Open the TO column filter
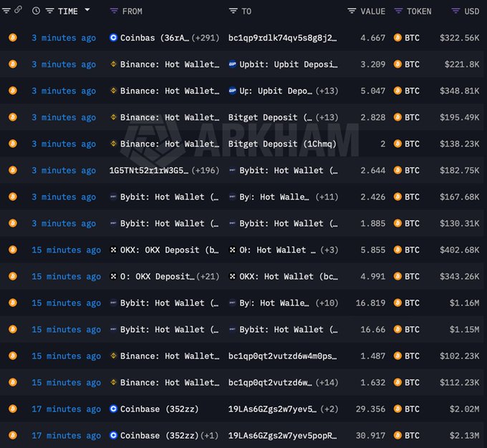The image size is (487, 448). (233, 11)
